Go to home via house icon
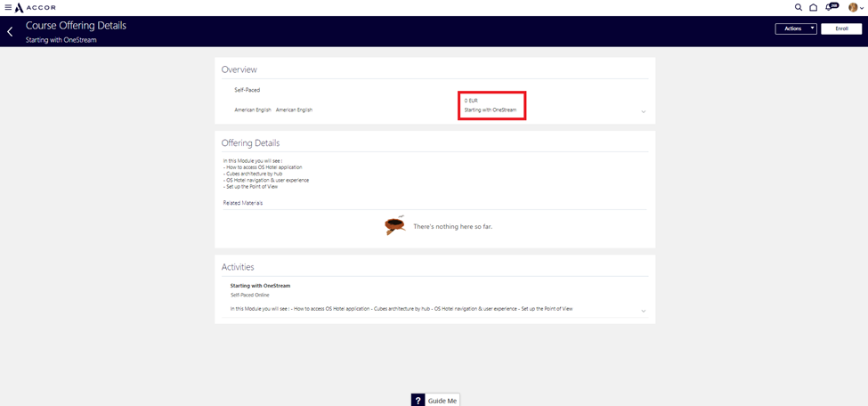868x406 pixels. coord(813,8)
